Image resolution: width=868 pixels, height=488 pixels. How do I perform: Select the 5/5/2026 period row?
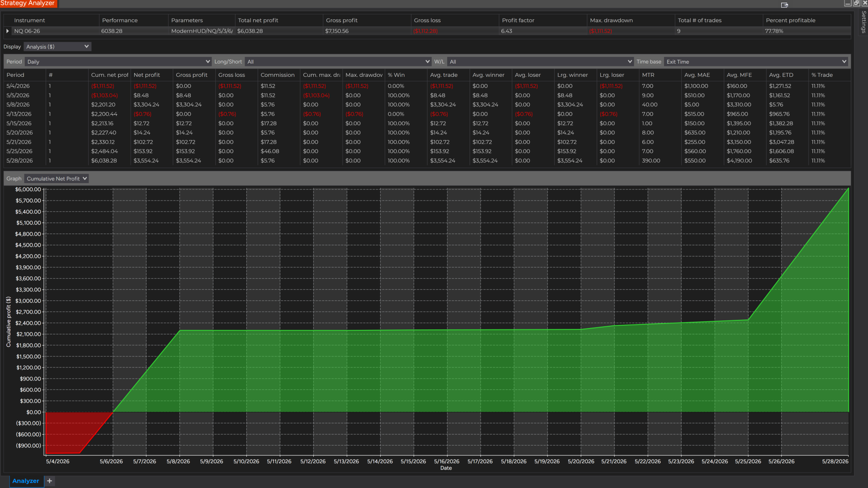point(427,95)
